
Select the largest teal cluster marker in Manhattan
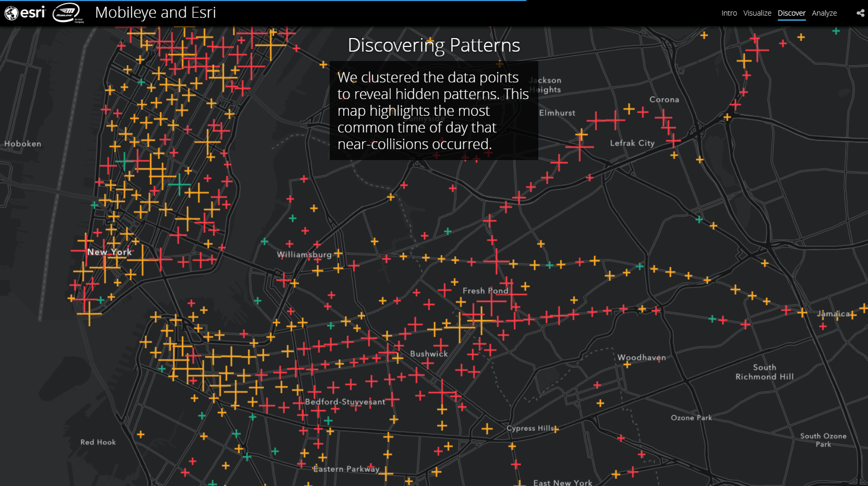pos(179,185)
